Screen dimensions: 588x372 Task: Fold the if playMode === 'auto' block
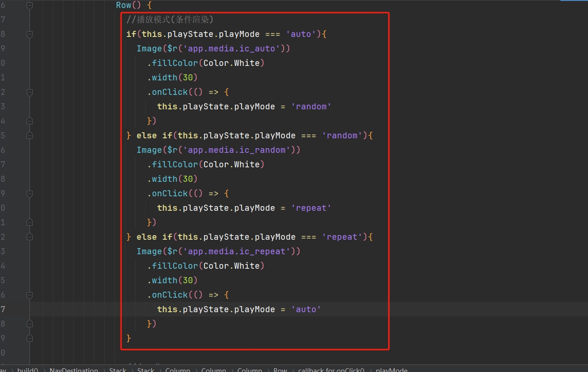pyautogui.click(x=30, y=34)
